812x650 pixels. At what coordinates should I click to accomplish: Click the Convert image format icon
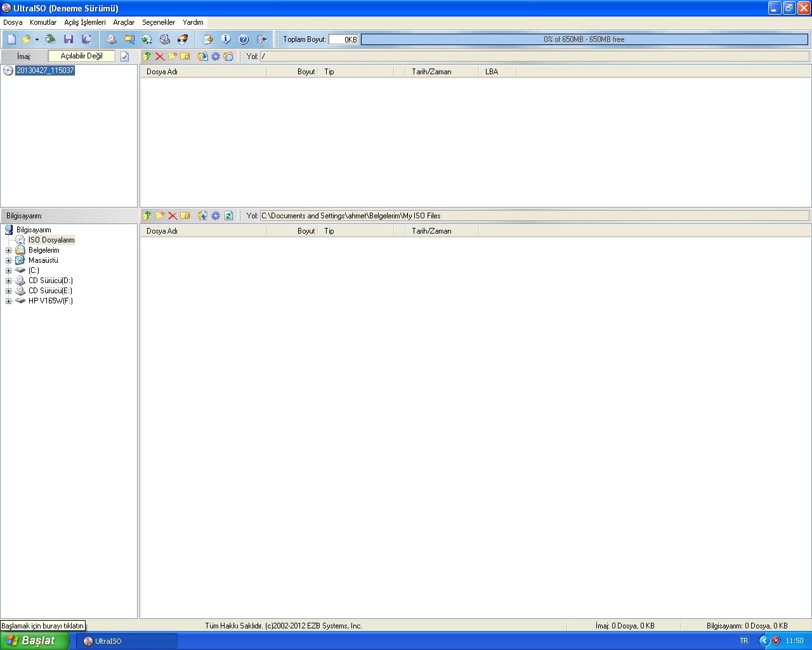129,39
